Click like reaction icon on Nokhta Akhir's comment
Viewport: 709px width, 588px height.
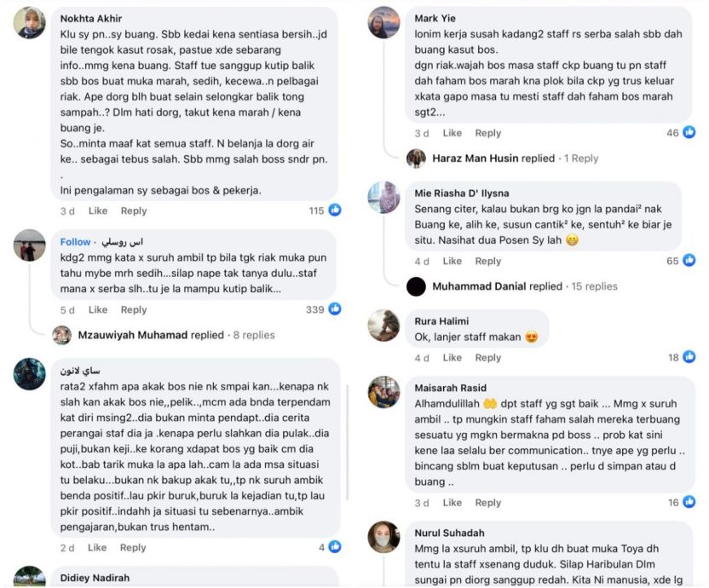tap(335, 210)
